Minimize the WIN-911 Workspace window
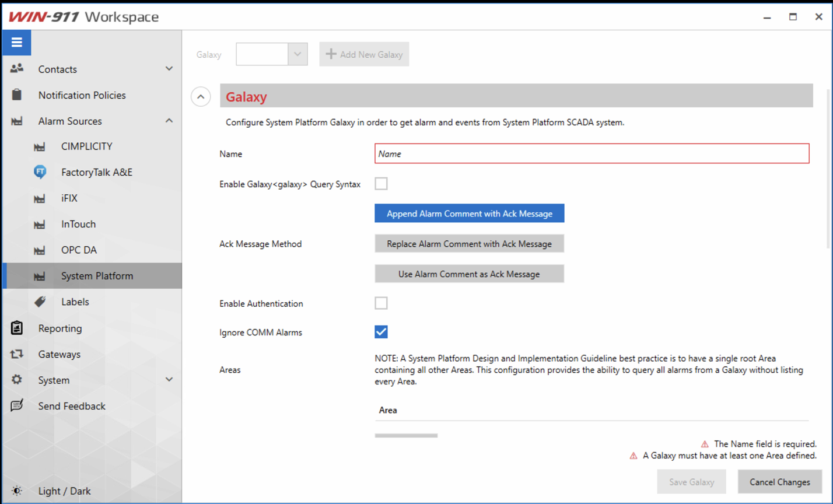Image resolution: width=833 pixels, height=504 pixels. click(x=766, y=17)
